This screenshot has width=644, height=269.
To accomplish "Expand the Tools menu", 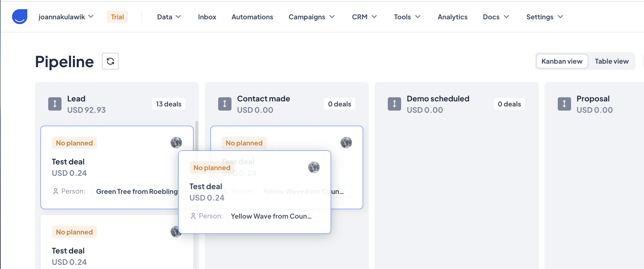I will coord(407,17).
